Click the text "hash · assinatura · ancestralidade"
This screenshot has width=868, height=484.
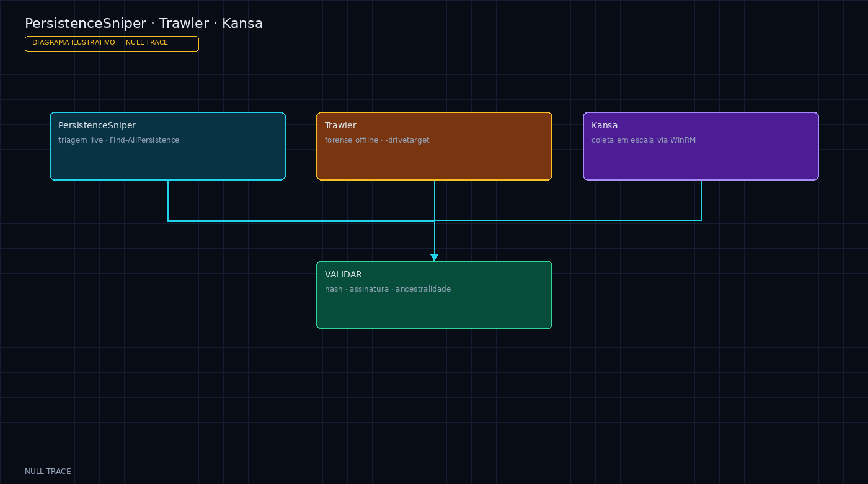(387, 289)
